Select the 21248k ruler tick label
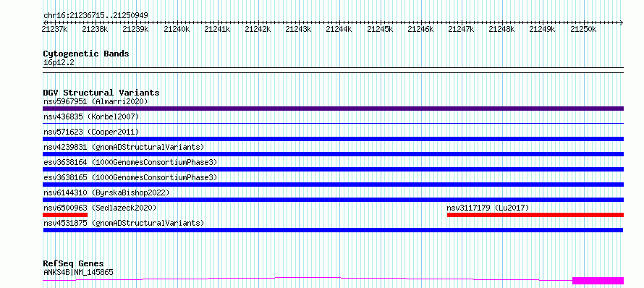 (502, 29)
